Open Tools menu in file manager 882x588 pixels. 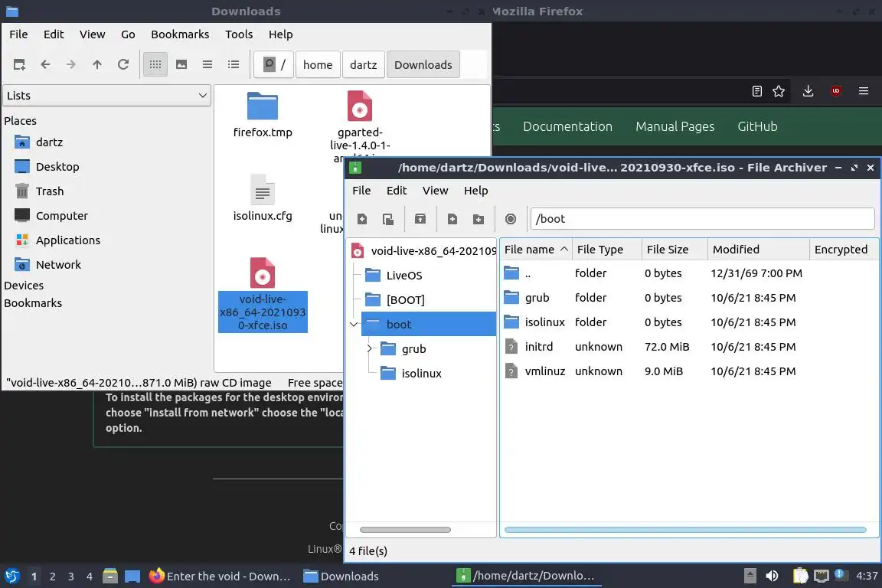click(239, 34)
